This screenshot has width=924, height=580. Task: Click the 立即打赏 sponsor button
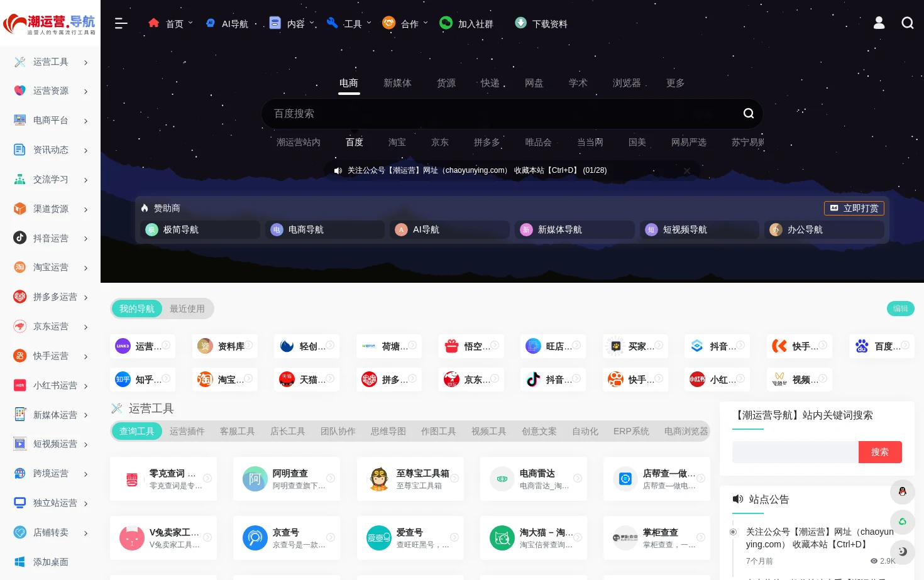[854, 208]
